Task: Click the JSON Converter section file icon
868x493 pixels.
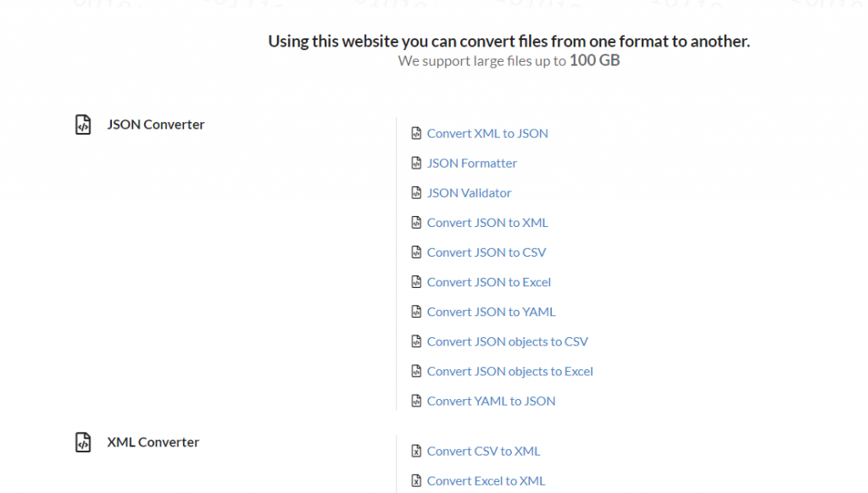Action: click(82, 124)
